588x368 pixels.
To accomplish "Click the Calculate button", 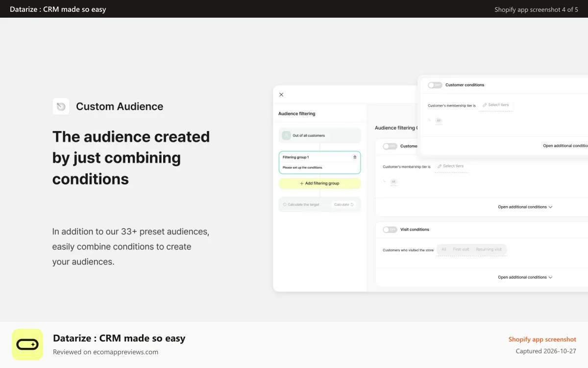I will (343, 205).
